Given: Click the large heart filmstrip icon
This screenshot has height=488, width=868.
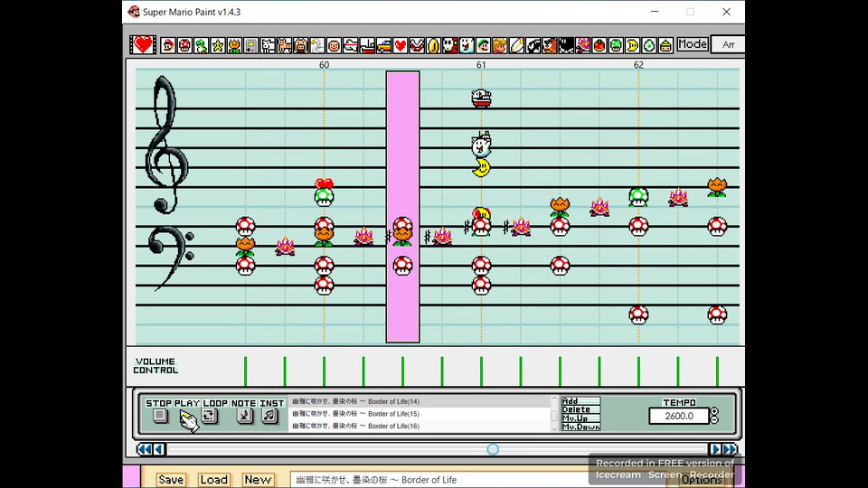Looking at the screenshot, I should click(x=143, y=45).
